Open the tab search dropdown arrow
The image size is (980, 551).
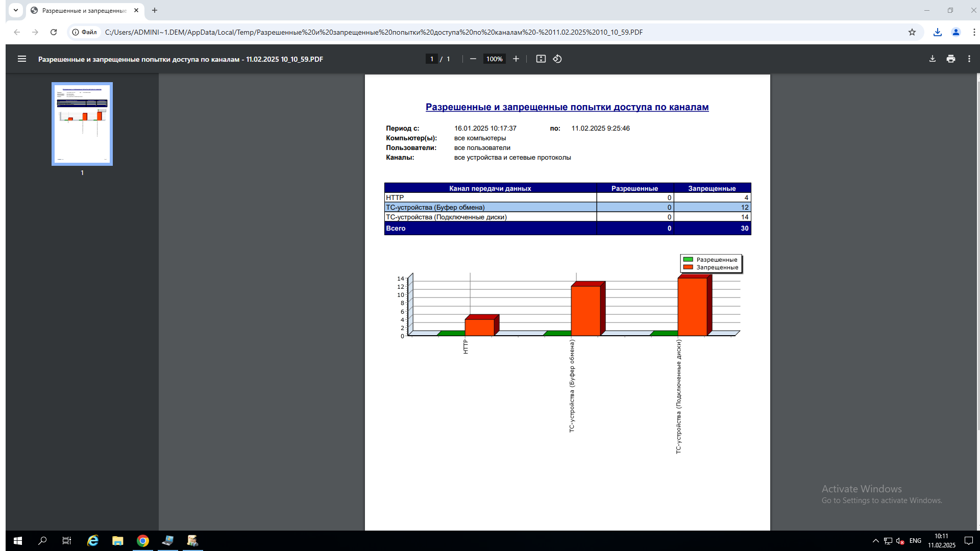point(16,10)
